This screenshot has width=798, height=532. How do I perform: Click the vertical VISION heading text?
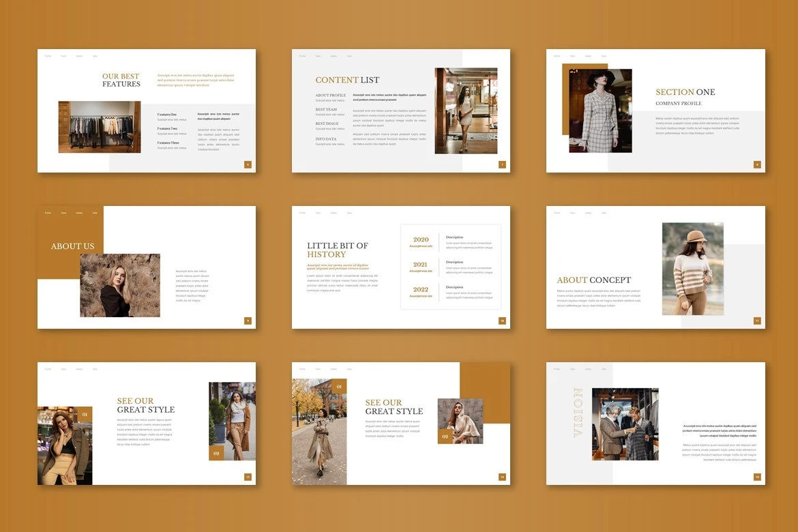[x=578, y=413]
